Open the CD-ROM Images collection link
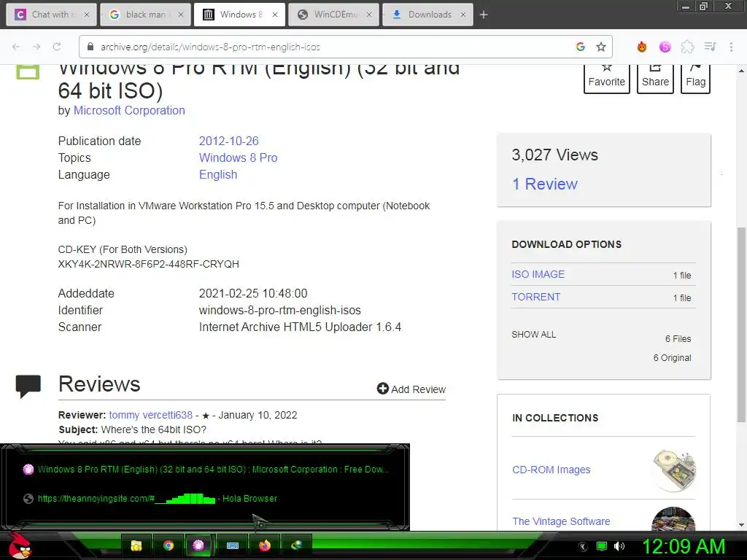 (551, 470)
